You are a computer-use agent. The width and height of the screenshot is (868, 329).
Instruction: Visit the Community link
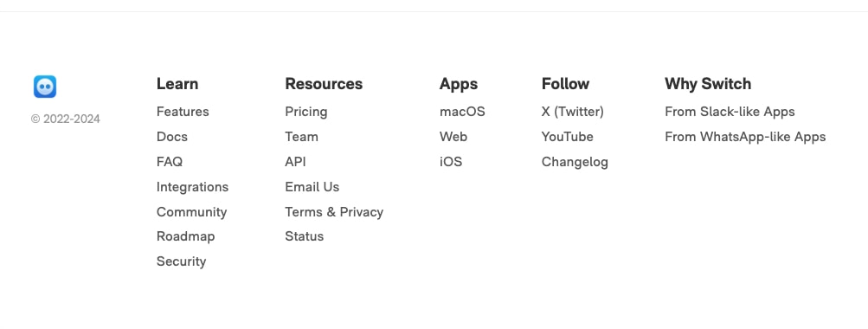click(x=191, y=212)
